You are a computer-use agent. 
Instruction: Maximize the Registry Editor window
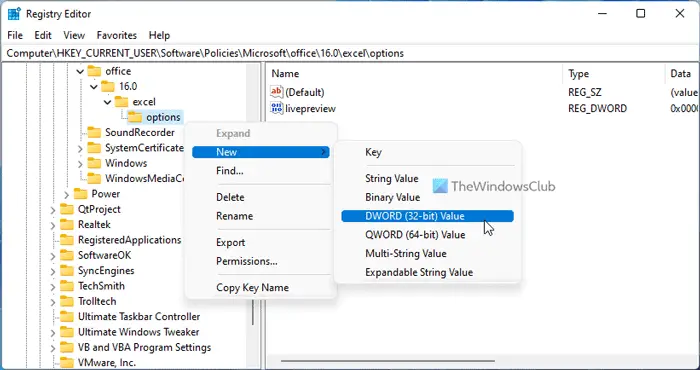tap(640, 14)
